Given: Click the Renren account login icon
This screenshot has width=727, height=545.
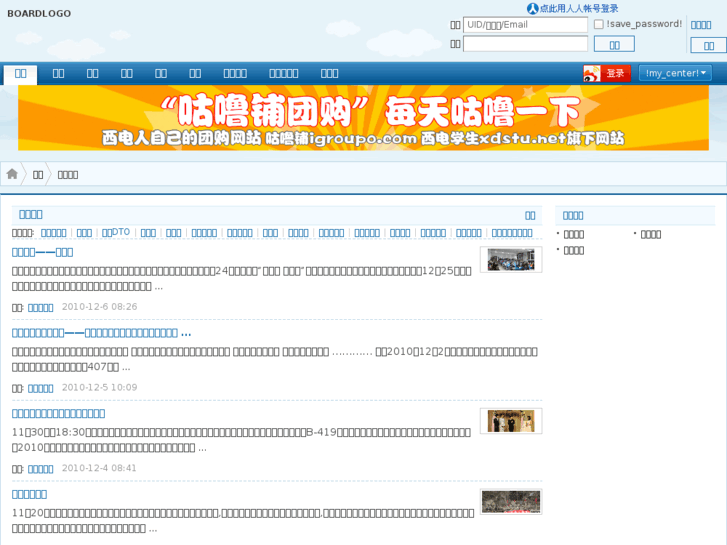Looking at the screenshot, I should click(532, 8).
